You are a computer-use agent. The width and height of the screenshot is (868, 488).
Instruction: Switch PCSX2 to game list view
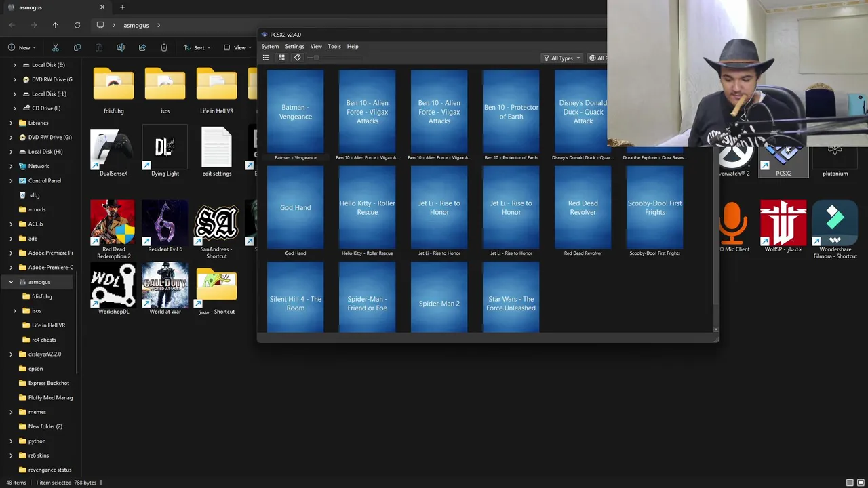[x=266, y=58]
